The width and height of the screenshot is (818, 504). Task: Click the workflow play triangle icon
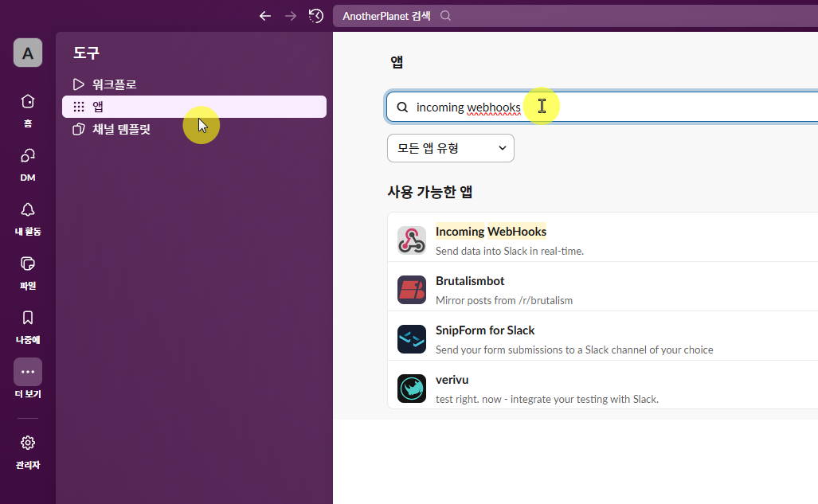79,84
